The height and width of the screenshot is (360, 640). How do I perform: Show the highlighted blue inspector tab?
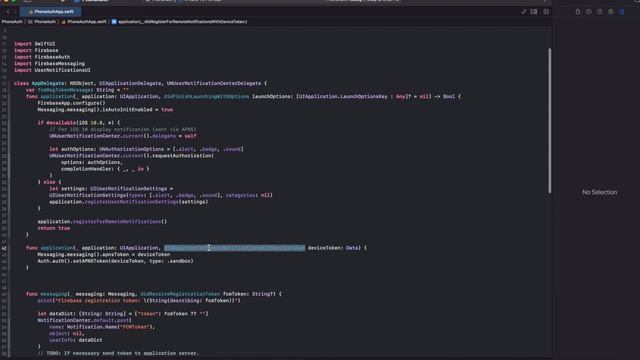(622, 12)
